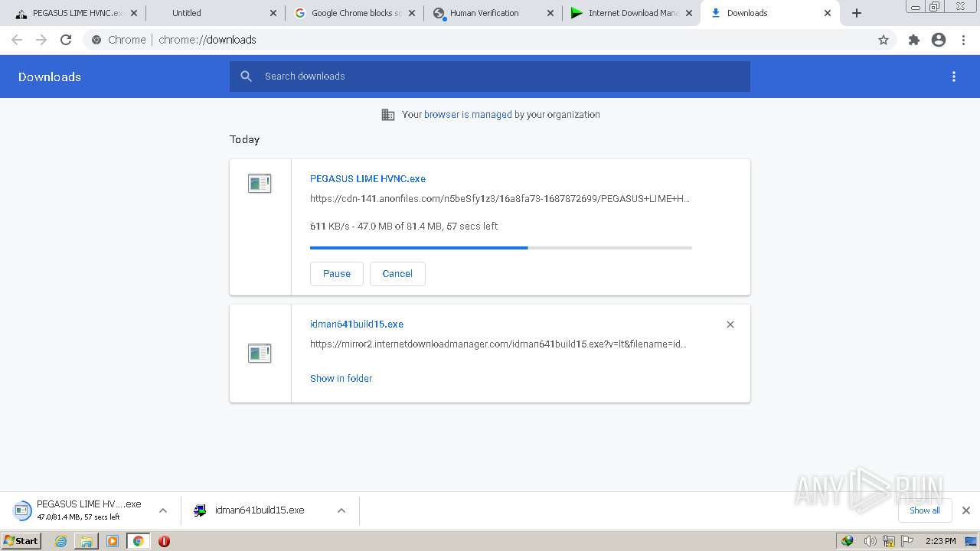Click idman641build15.exe icon in download shelf
The image size is (980, 551).
(x=200, y=510)
